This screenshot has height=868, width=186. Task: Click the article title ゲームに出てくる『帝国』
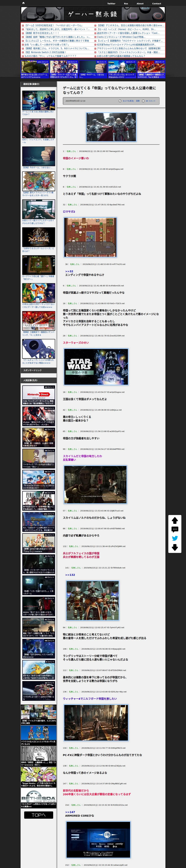pos(109,90)
